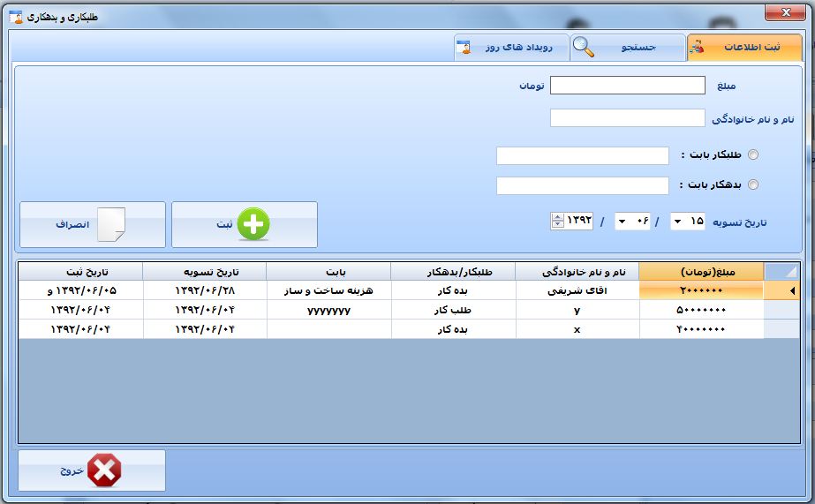Click the ثبت register button
Image resolution: width=815 pixels, height=504 pixels.
245,224
